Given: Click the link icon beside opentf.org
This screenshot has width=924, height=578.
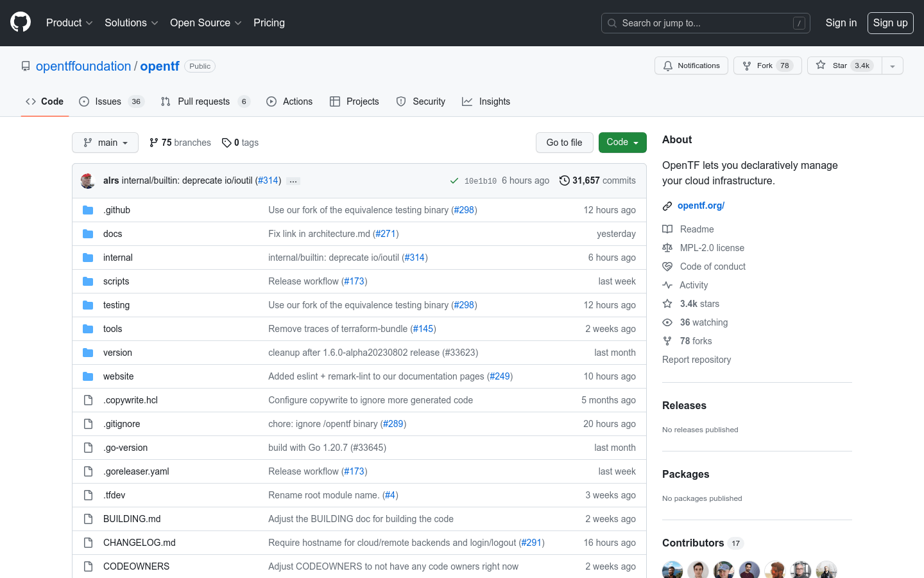Looking at the screenshot, I should point(667,206).
